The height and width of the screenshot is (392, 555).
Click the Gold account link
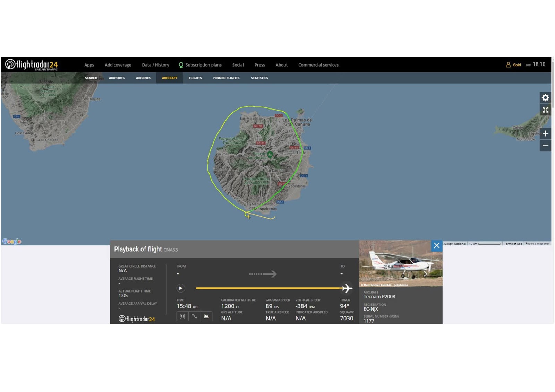pyautogui.click(x=517, y=65)
